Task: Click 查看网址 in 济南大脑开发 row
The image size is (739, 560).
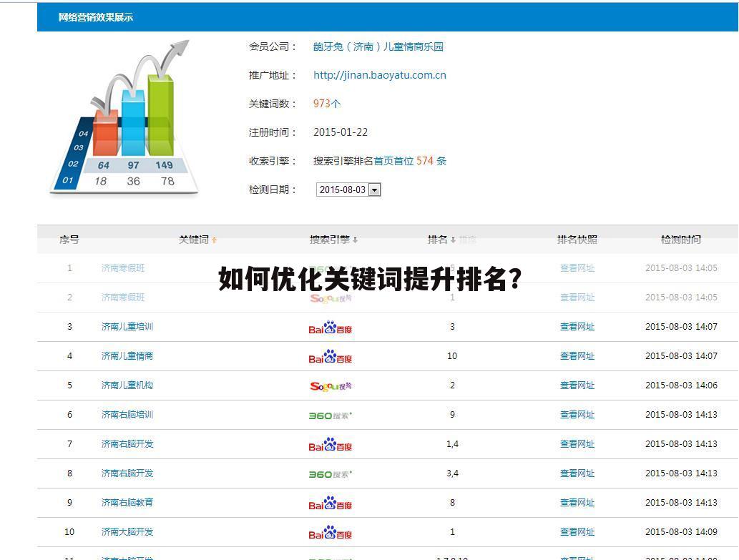Action: click(x=577, y=531)
